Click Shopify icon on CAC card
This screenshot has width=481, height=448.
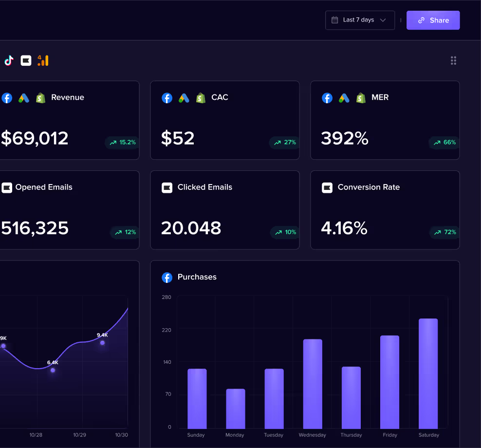[201, 98]
